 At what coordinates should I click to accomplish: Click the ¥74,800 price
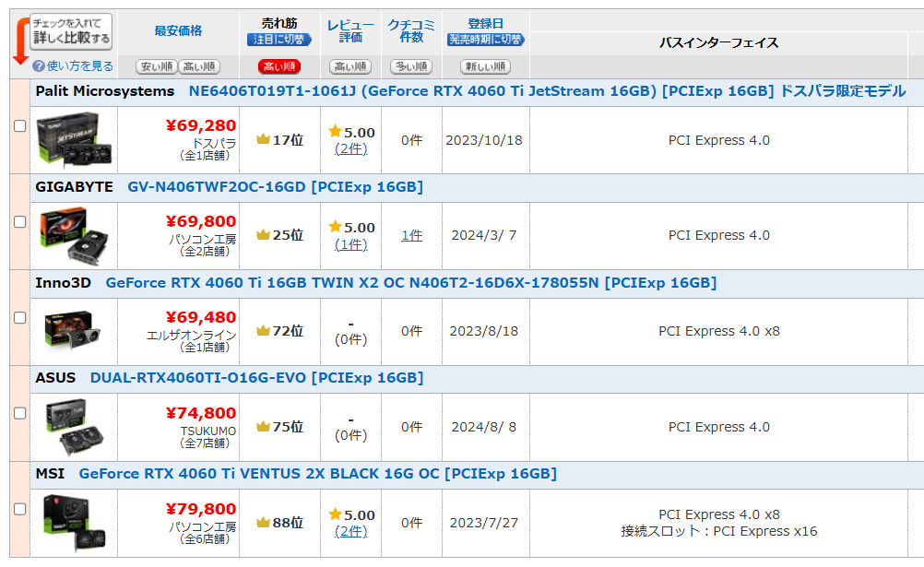(201, 413)
